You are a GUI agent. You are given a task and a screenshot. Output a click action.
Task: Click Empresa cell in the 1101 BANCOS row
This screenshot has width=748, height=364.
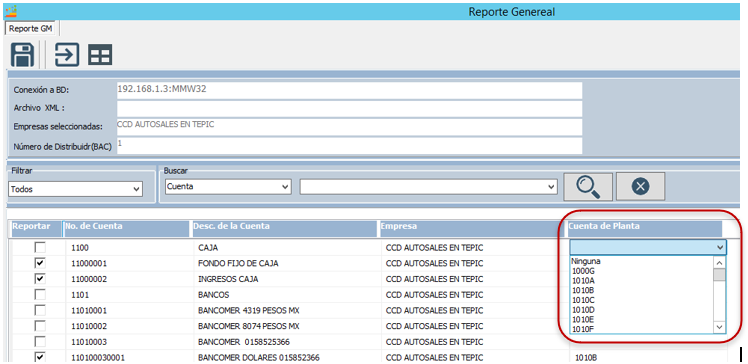[x=434, y=295]
